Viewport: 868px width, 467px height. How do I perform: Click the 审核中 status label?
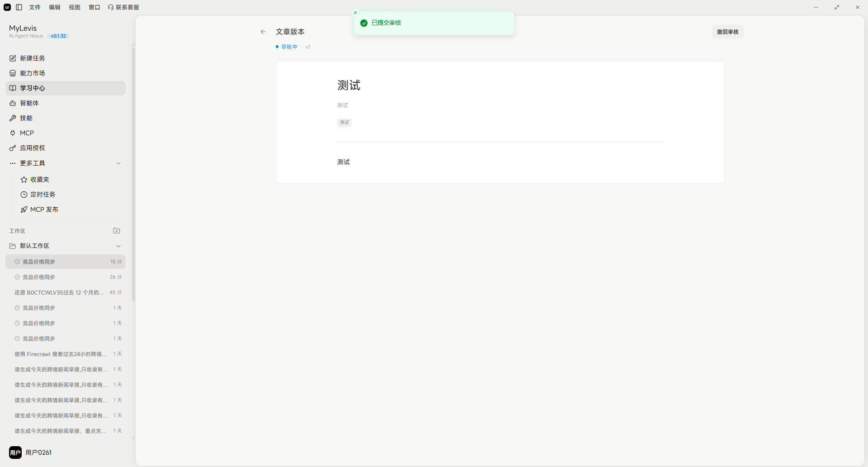[x=289, y=47]
